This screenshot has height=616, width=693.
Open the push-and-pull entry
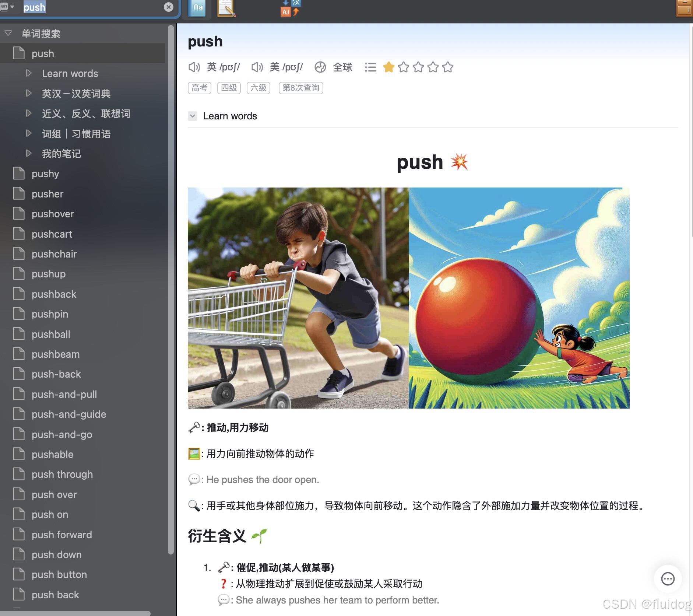[x=82, y=394]
